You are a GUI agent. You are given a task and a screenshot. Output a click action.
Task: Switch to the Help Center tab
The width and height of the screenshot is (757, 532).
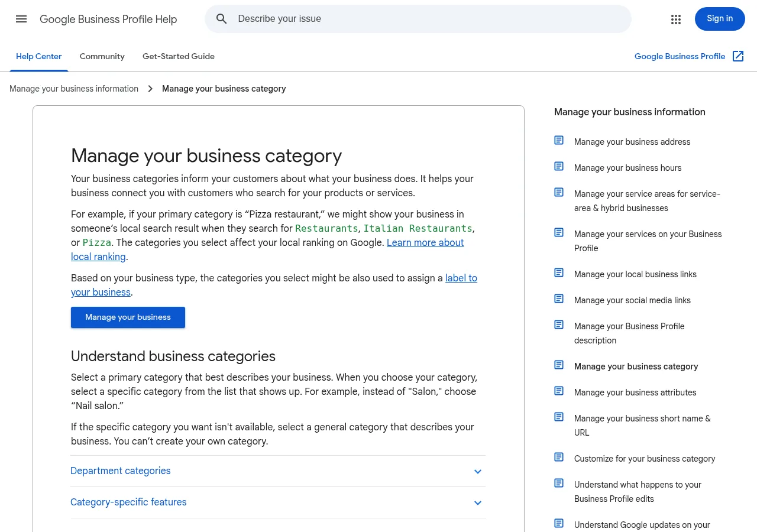(39, 57)
